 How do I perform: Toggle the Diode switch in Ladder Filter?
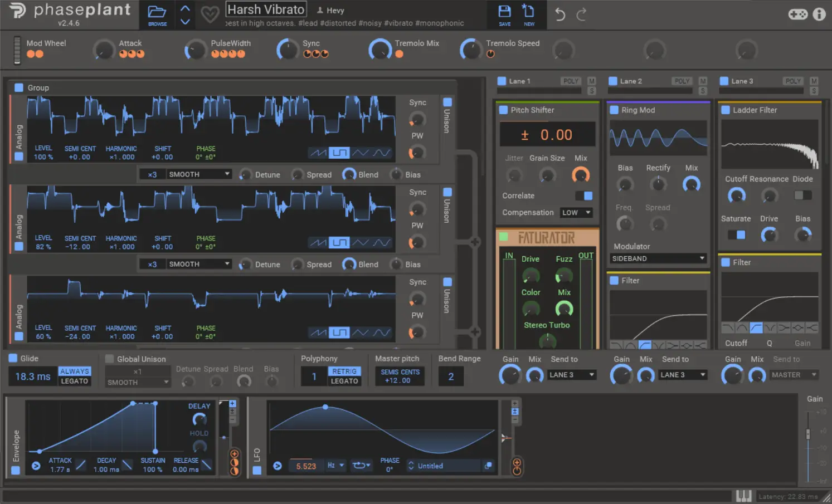click(x=802, y=195)
